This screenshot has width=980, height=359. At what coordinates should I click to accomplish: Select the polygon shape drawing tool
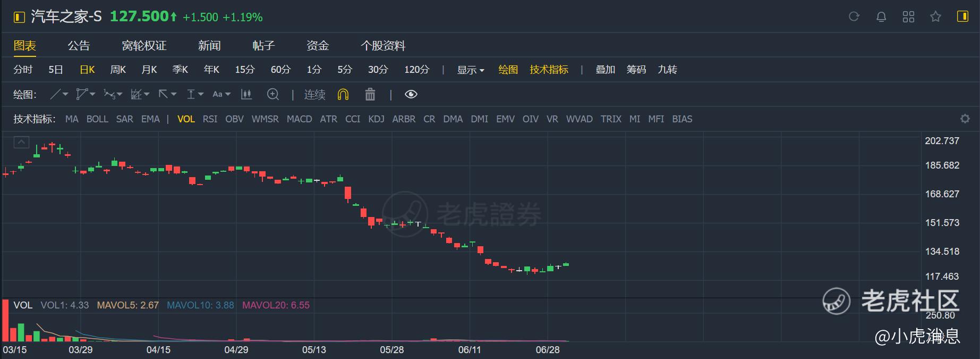click(x=82, y=94)
